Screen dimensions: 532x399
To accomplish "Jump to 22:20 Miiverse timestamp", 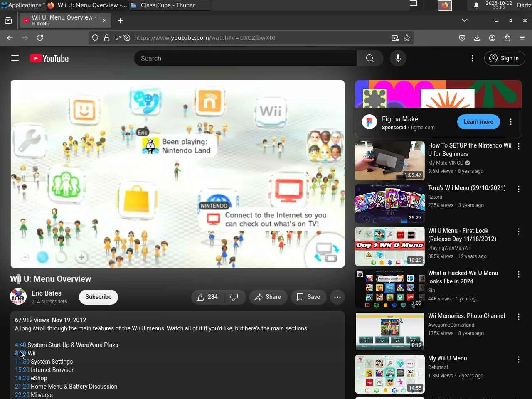I will coord(22,395).
